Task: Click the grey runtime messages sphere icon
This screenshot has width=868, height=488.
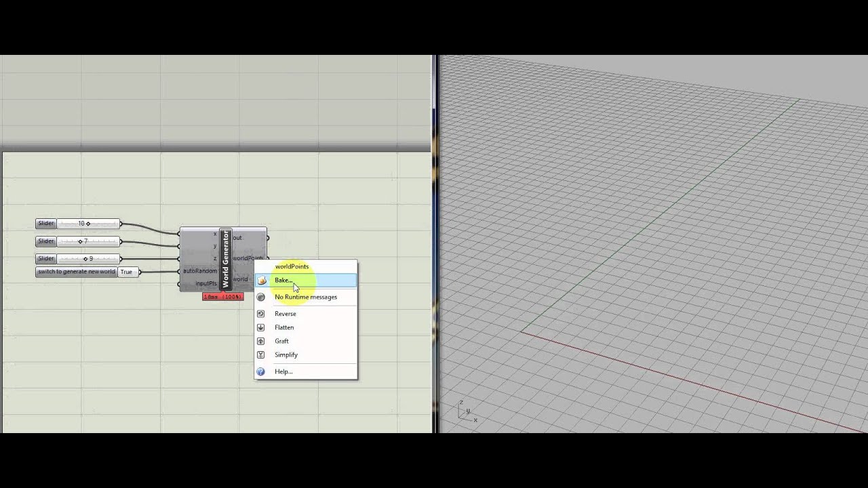Action: point(261,297)
